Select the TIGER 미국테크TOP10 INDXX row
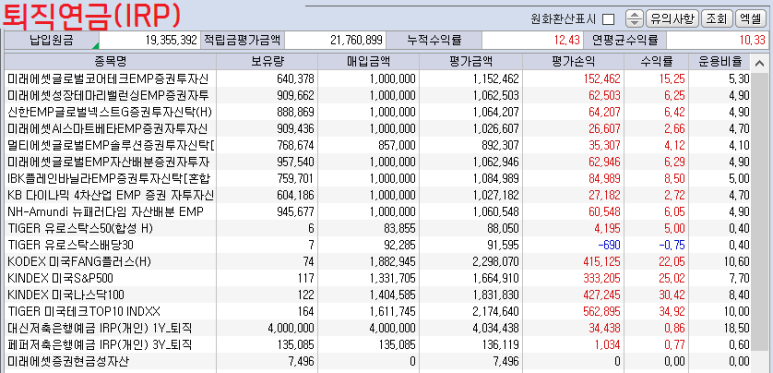 tap(377, 312)
